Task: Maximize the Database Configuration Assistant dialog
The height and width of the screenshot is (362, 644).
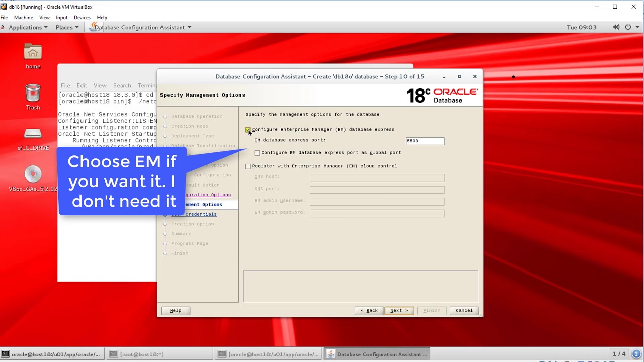Action: click(x=459, y=77)
